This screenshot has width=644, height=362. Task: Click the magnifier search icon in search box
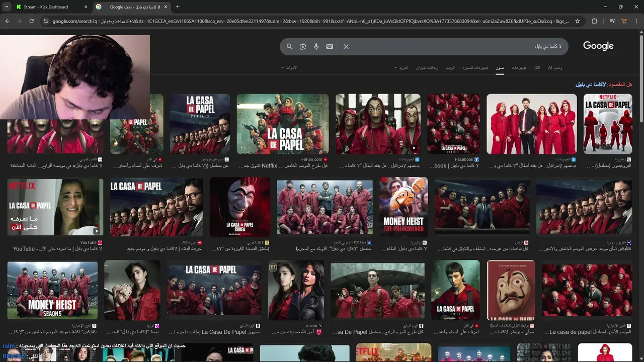[x=289, y=46]
